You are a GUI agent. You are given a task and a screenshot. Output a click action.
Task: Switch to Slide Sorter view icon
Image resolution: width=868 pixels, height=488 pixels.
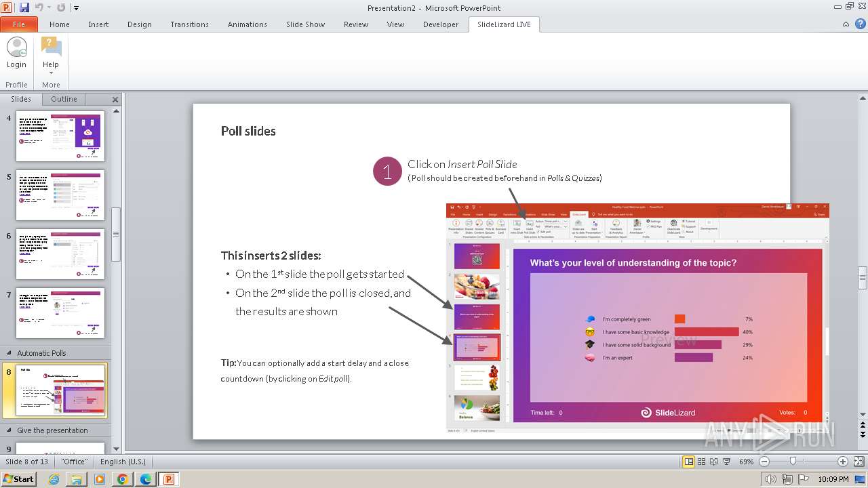702,462
